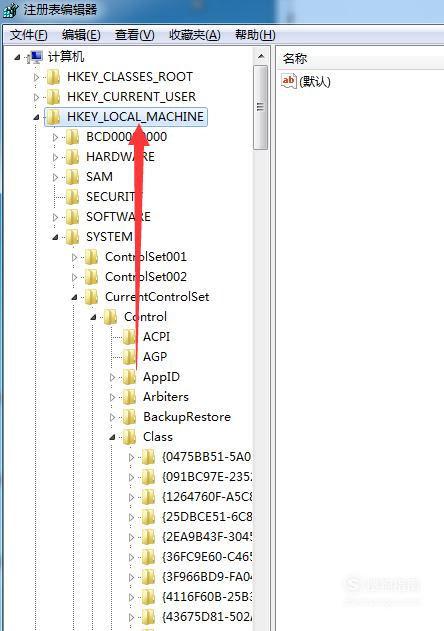This screenshot has width=444, height=631.
Task: Click the HARDWARE folder icon
Action: point(72,157)
